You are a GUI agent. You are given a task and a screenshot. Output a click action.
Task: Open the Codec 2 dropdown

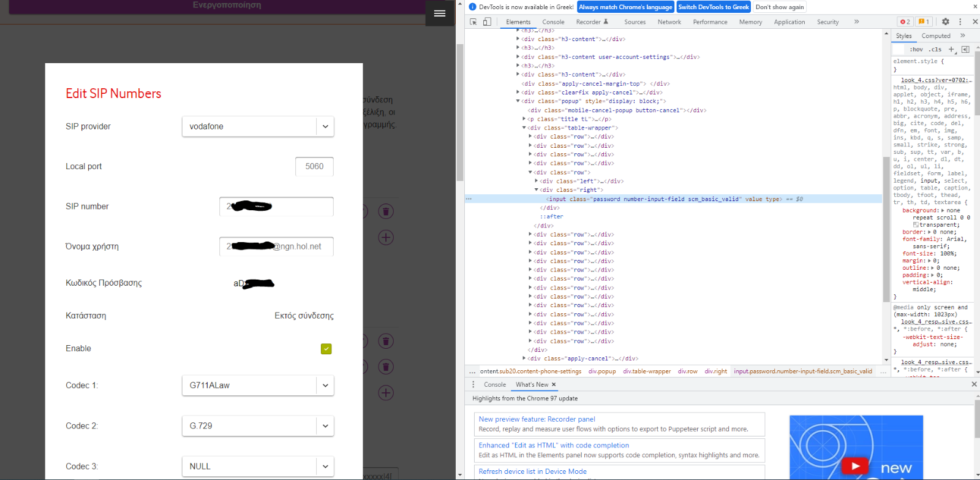258,425
